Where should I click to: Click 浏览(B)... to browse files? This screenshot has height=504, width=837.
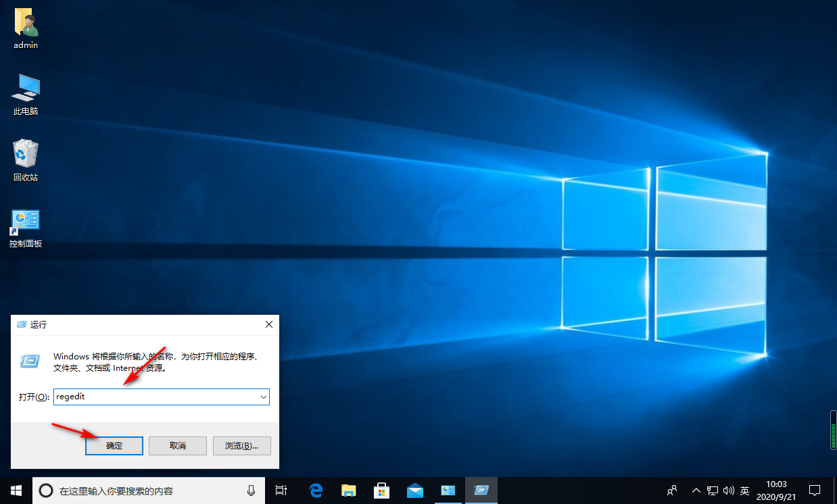[x=242, y=446]
